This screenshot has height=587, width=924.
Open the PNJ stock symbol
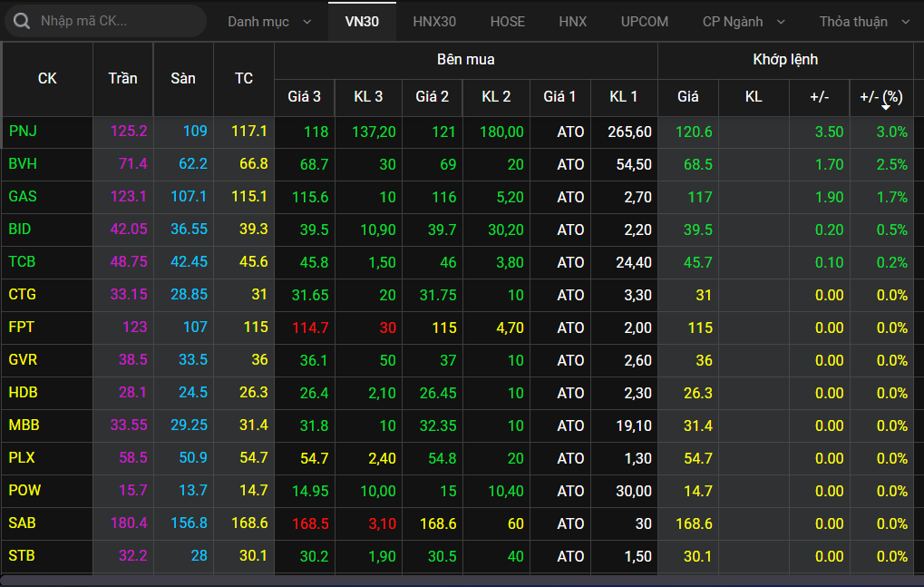point(23,132)
